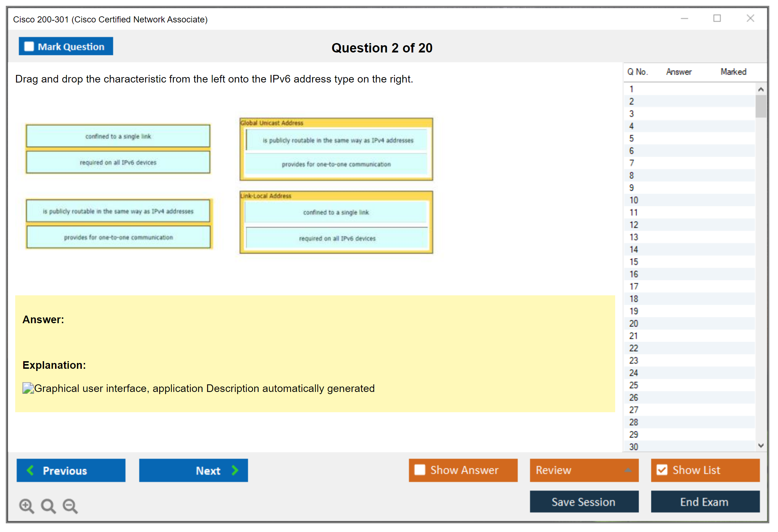Click the broken image icon in Explanation
The image size is (778, 532).
point(28,388)
